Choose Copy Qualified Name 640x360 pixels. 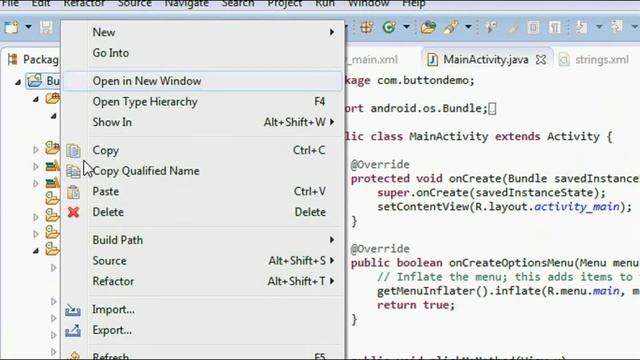[202, 171]
